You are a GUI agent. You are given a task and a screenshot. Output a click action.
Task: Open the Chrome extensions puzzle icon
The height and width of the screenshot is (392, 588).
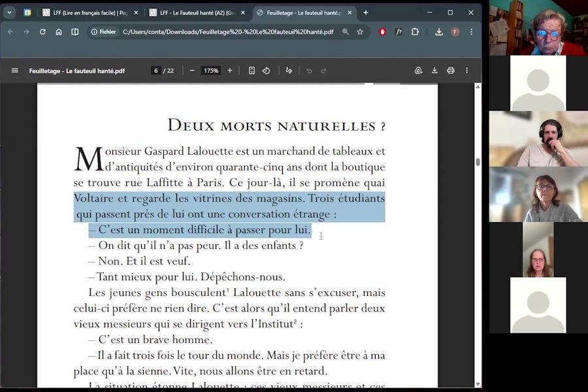[x=415, y=31]
